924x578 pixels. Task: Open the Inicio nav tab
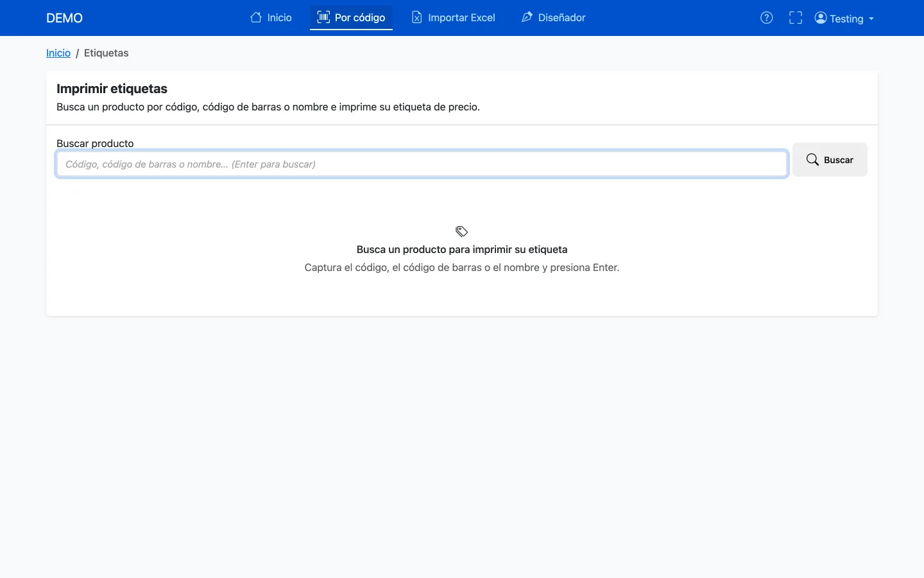[x=271, y=17]
